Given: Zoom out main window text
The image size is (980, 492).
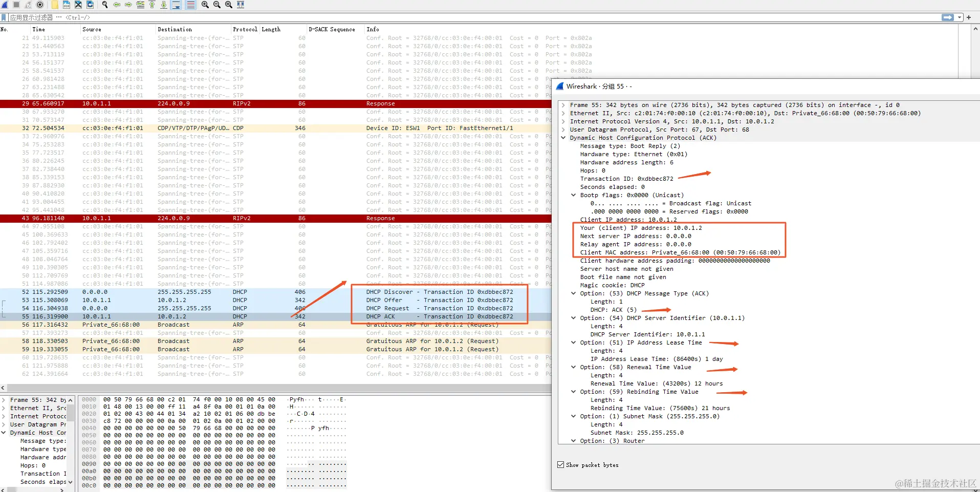Looking at the screenshot, I should coord(217,5).
